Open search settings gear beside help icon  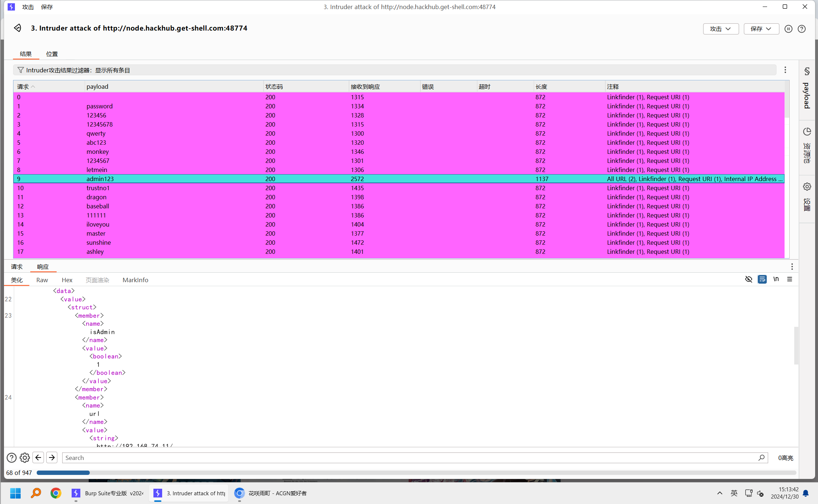point(25,457)
